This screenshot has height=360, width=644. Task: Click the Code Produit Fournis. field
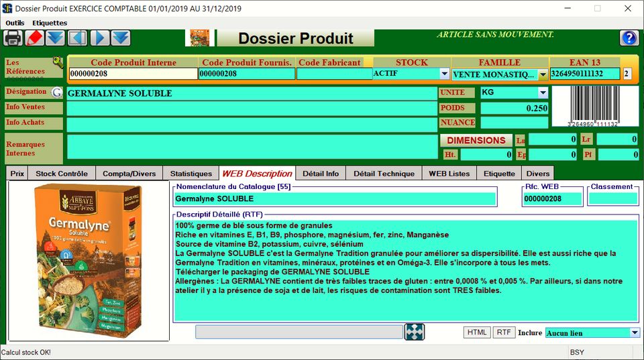tap(247, 74)
